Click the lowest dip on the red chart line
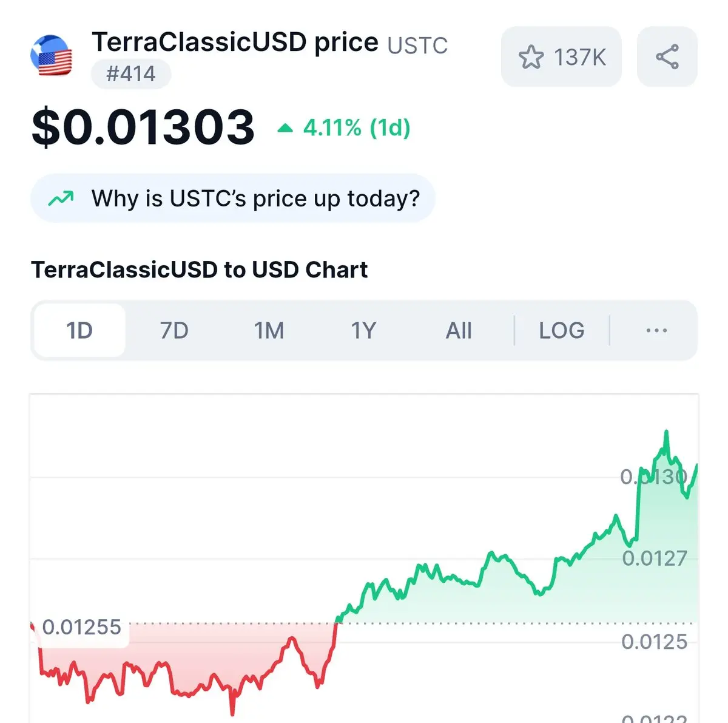Image resolution: width=728 pixels, height=723 pixels. (x=232, y=713)
